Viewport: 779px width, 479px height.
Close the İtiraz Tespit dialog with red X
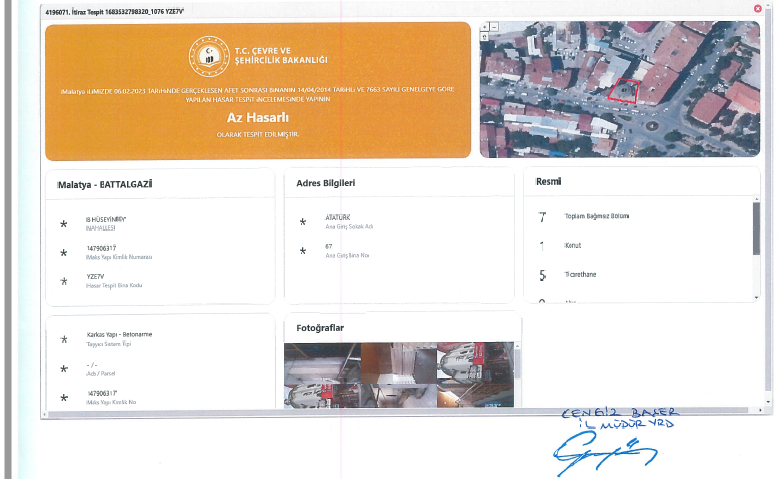tap(758, 8)
